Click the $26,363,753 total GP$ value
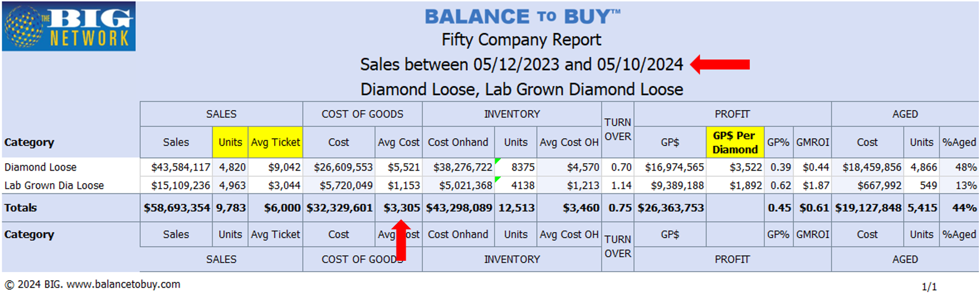The image size is (980, 303). point(671,208)
